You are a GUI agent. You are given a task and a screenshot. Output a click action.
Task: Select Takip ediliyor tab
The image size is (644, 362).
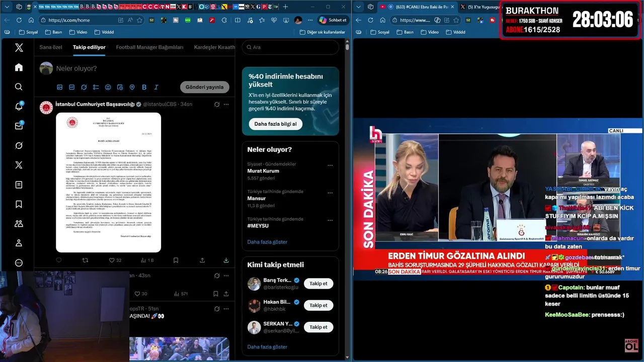(x=89, y=47)
